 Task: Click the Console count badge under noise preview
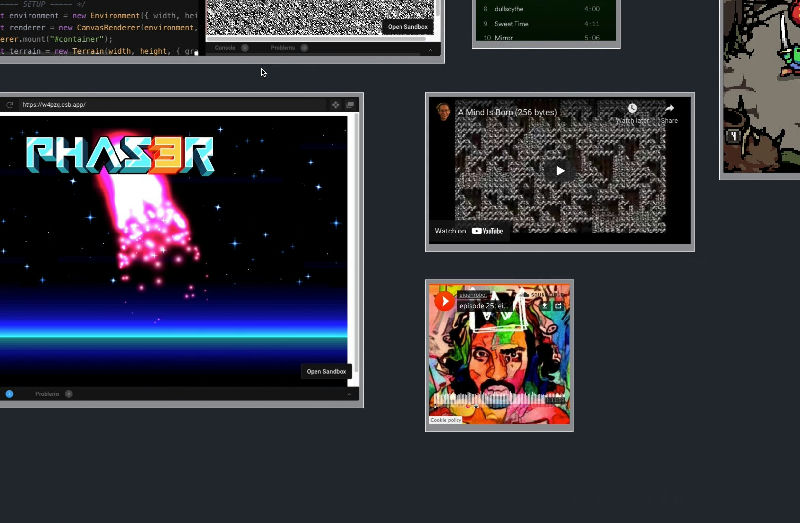(x=245, y=48)
